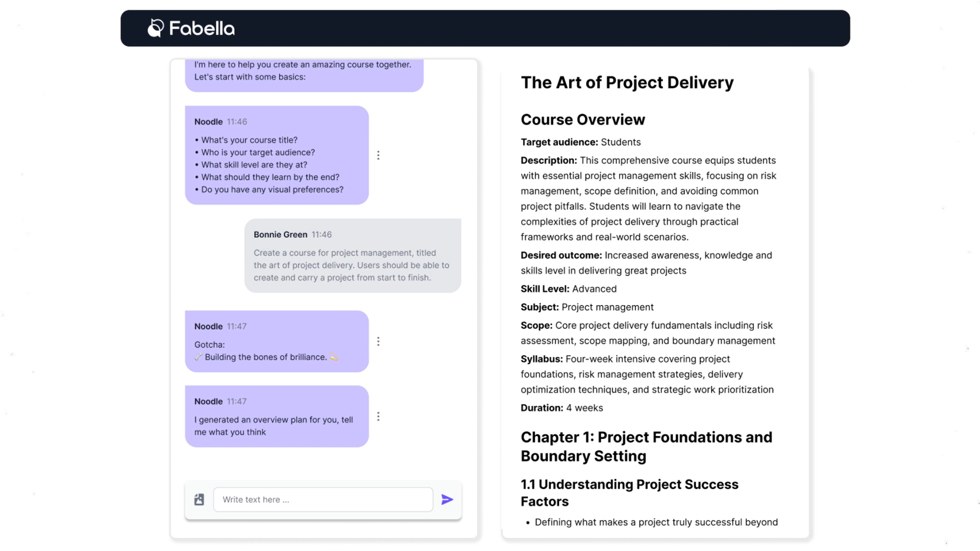Click the 'Target audience: Students' line
Screen dimensions: 980x551
(x=580, y=142)
